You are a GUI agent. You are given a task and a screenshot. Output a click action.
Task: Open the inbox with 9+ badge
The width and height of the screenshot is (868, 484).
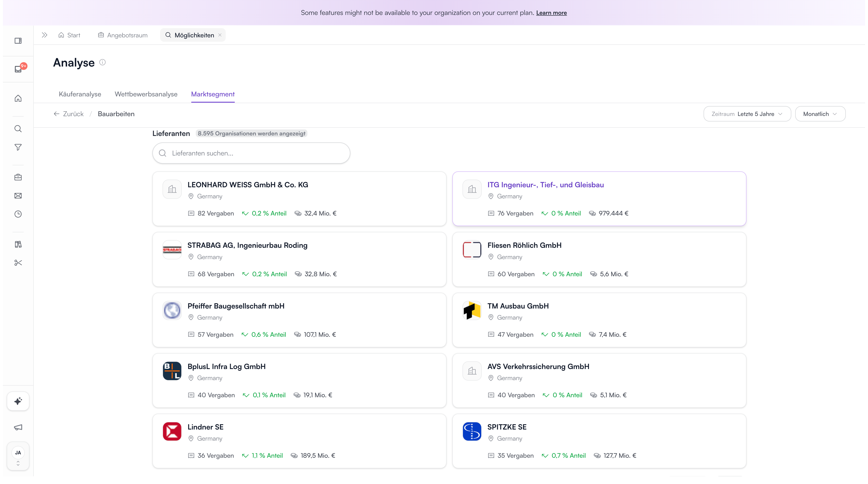(x=18, y=69)
